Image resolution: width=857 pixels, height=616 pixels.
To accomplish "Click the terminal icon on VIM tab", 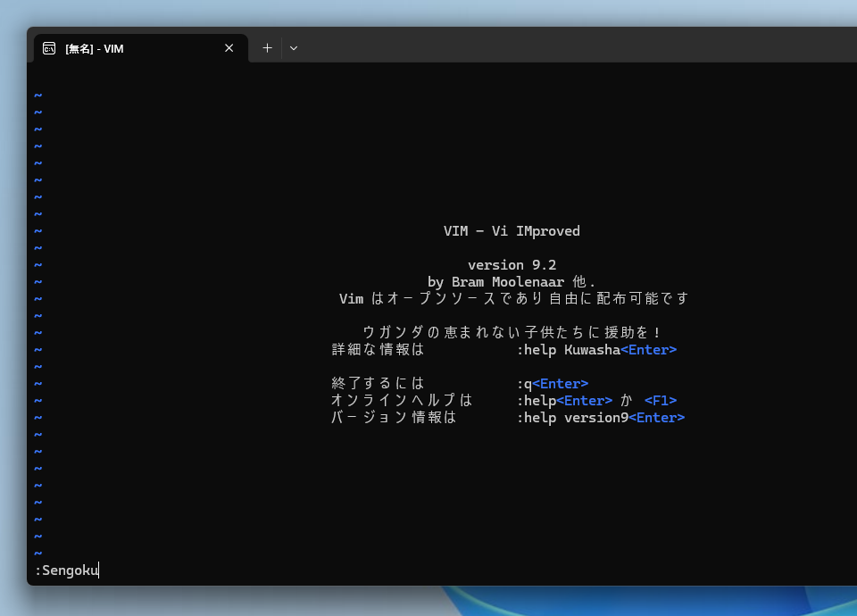I will click(x=49, y=48).
